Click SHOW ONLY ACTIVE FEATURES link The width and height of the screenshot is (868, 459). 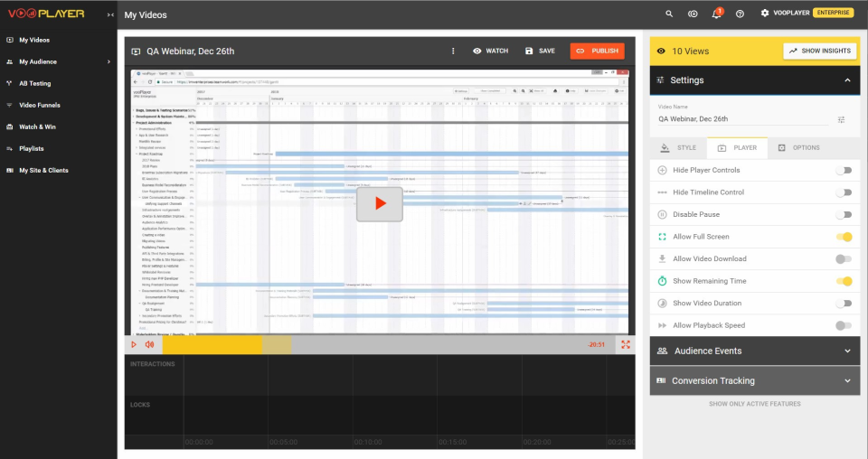754,404
